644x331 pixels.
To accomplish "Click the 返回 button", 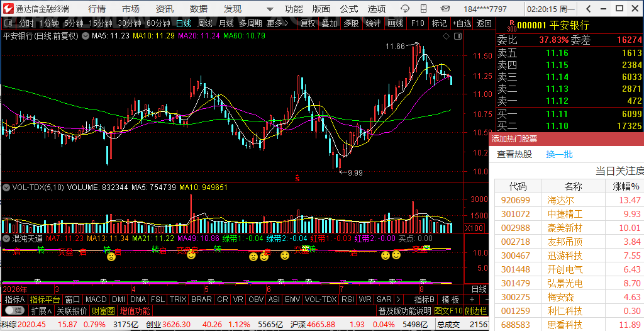I will pos(484,23).
